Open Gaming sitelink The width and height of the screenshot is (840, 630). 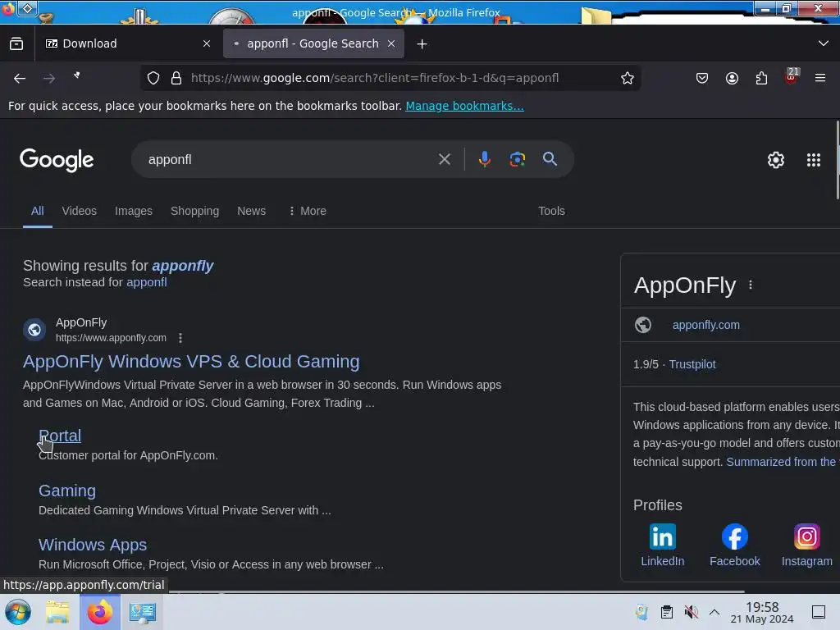(x=67, y=491)
